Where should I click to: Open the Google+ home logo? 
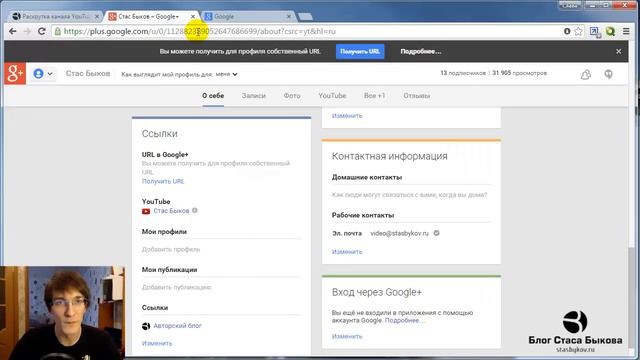(x=15, y=73)
